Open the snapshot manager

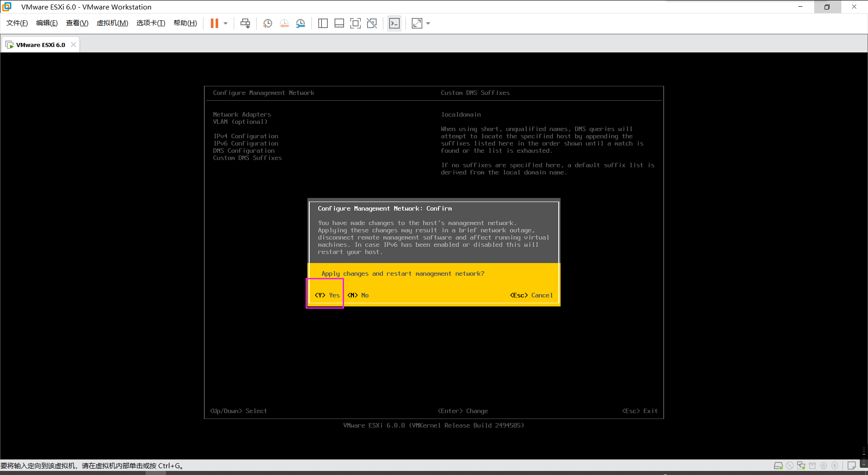pos(301,23)
